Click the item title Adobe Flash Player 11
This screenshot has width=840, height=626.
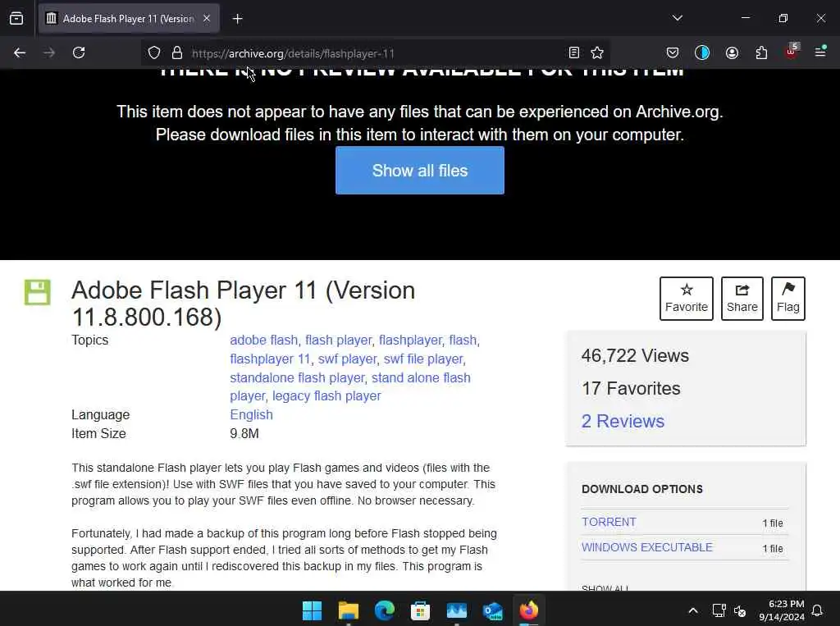pos(243,304)
